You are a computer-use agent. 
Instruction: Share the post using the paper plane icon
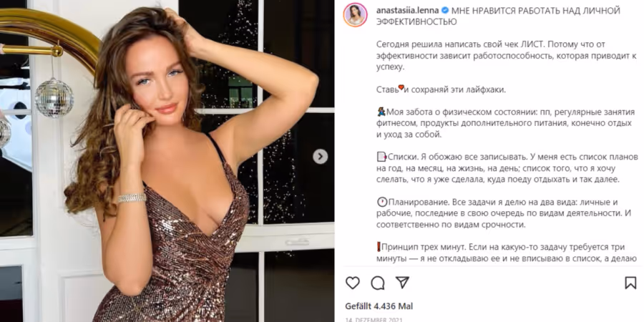[x=402, y=282]
